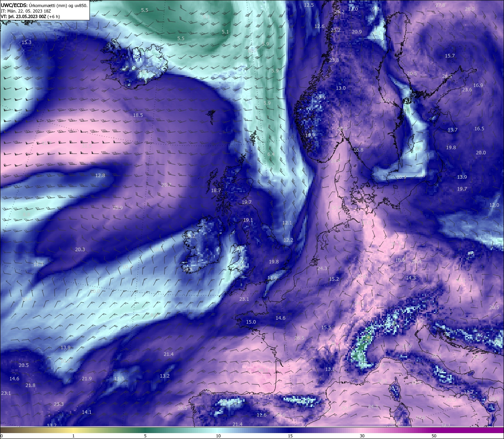Click the 30 tick on the color scale
The width and height of the screenshot is (504, 439).
coord(362,436)
